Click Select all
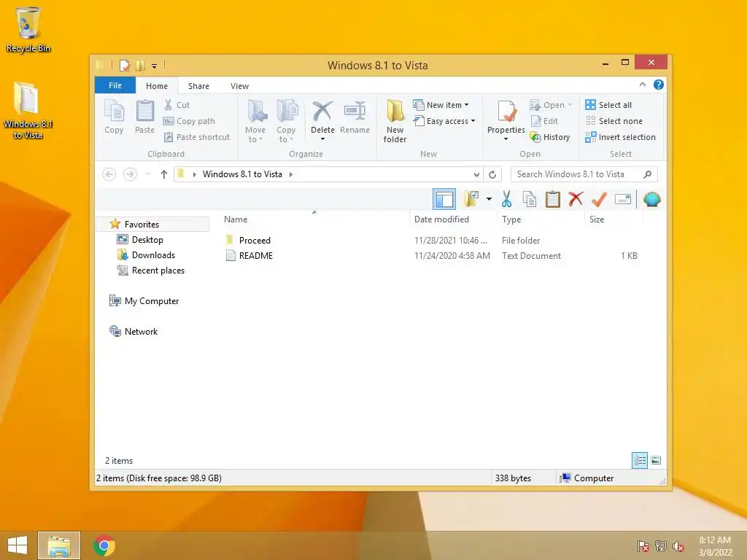The width and height of the screenshot is (747, 560). (609, 105)
